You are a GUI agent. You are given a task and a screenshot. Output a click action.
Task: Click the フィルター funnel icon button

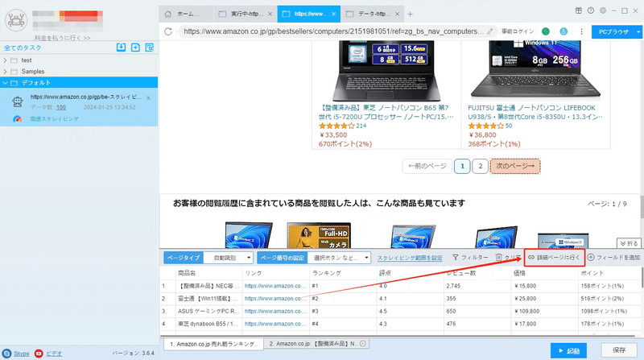470,257
